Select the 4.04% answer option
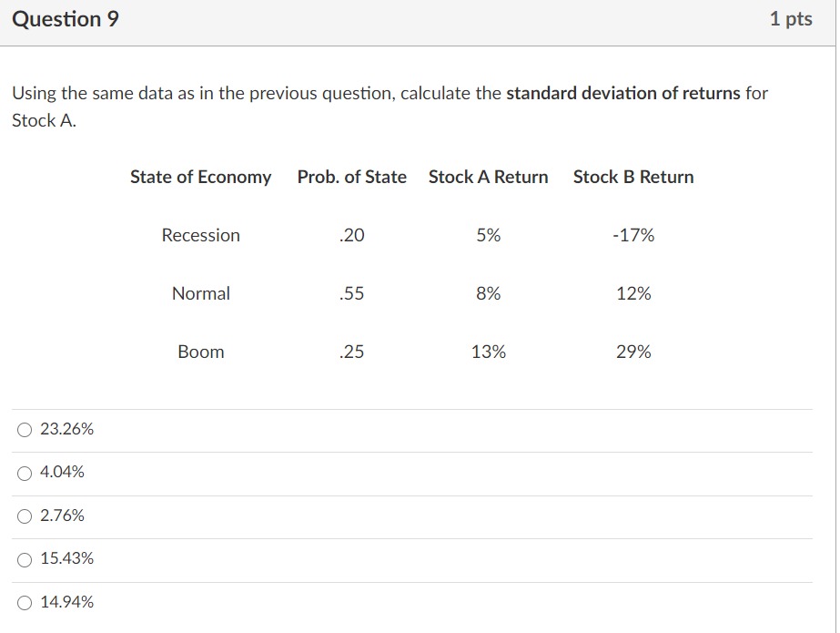The image size is (840, 633). point(25,472)
